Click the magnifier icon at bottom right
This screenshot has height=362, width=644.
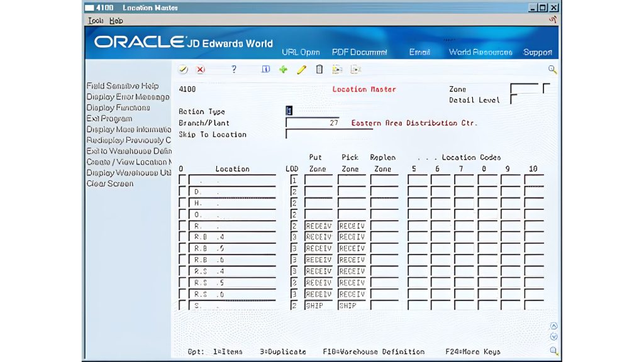[x=553, y=351]
